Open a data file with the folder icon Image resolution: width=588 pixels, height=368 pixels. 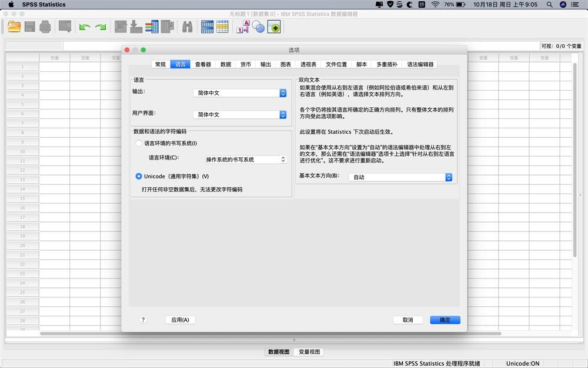(x=14, y=26)
